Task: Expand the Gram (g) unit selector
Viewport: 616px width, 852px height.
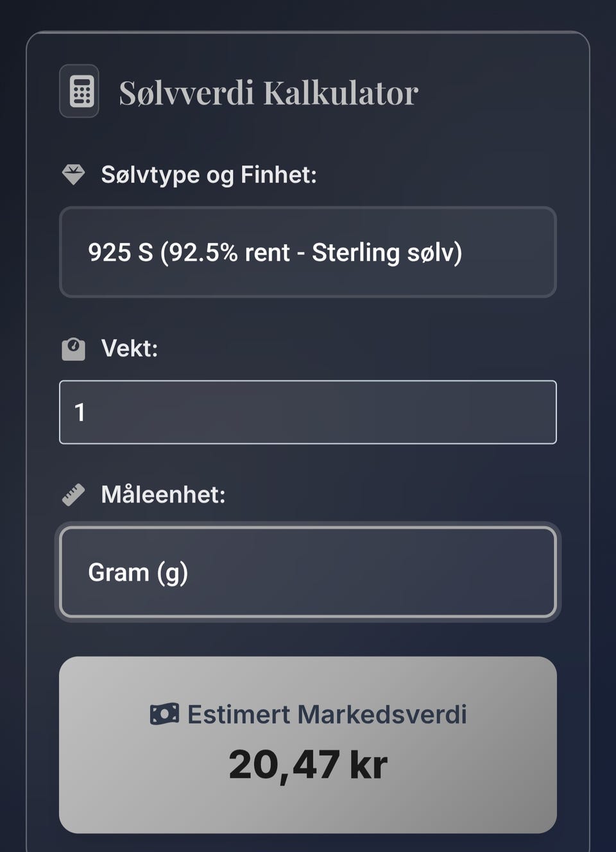Action: tap(307, 572)
